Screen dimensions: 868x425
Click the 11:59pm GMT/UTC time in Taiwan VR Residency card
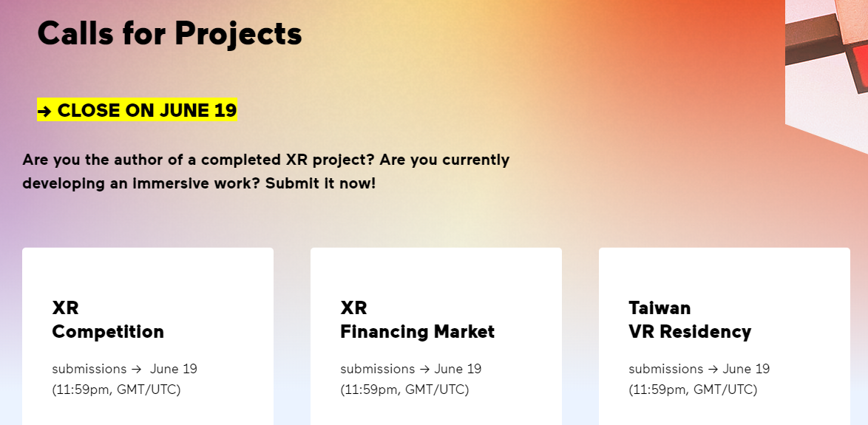click(693, 390)
